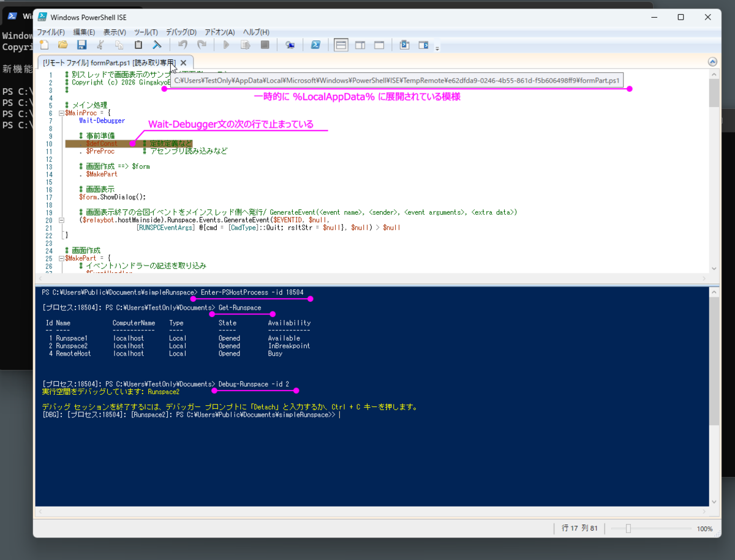Click the Redo arrow icon
Image resolution: width=735 pixels, height=560 pixels.
[202, 45]
